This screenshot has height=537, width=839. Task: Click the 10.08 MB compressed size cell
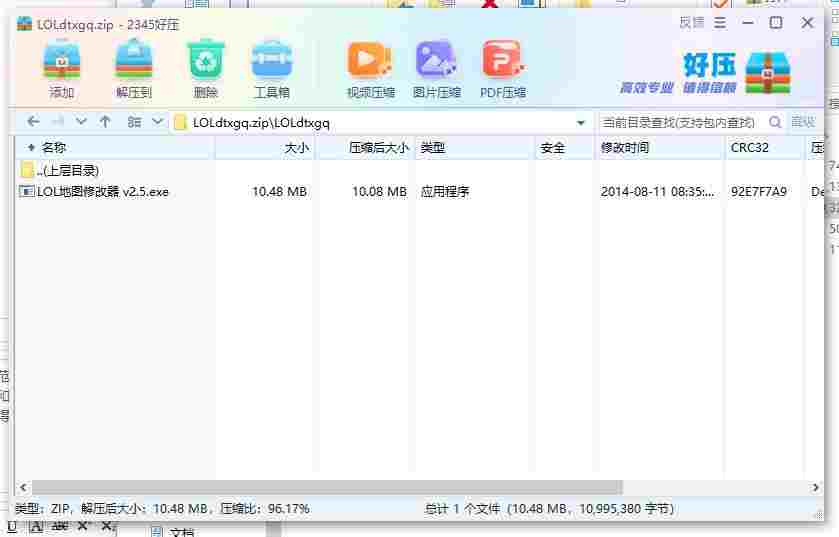(x=379, y=191)
